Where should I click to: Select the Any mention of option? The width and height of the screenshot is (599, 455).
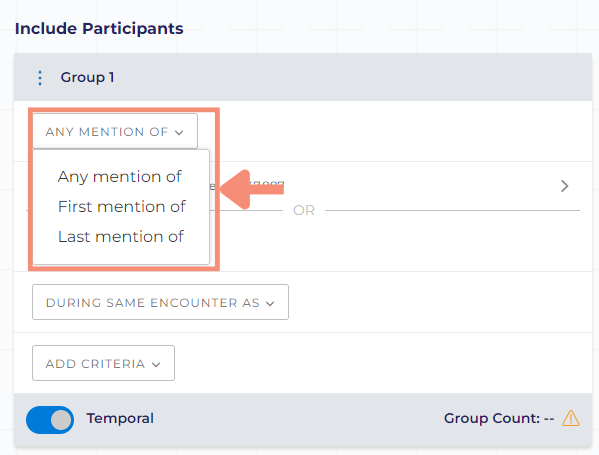click(x=120, y=177)
